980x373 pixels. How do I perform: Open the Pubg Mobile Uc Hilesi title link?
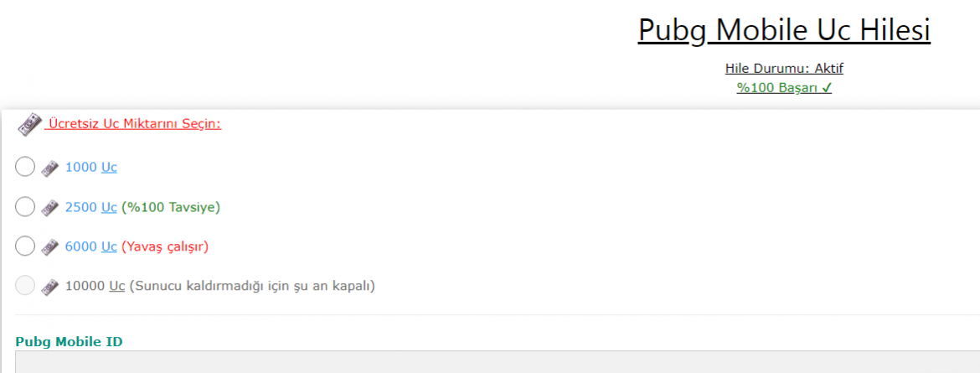[784, 31]
